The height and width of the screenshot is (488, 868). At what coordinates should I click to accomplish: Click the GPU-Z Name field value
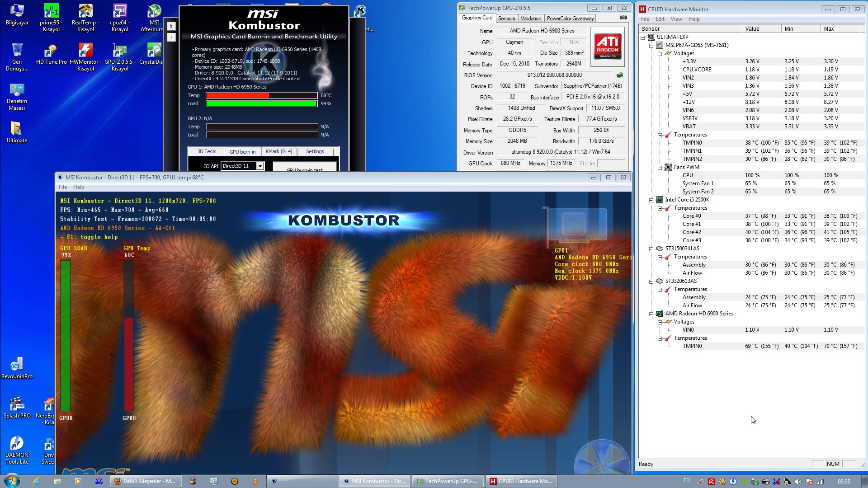[542, 31]
